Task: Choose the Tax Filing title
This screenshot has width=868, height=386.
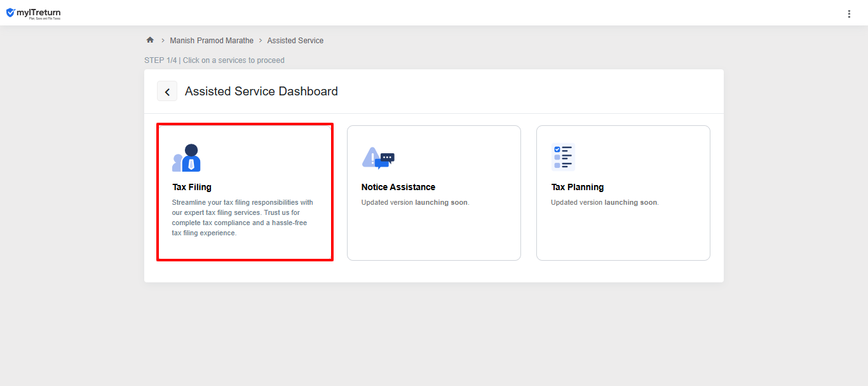Action: coord(192,187)
